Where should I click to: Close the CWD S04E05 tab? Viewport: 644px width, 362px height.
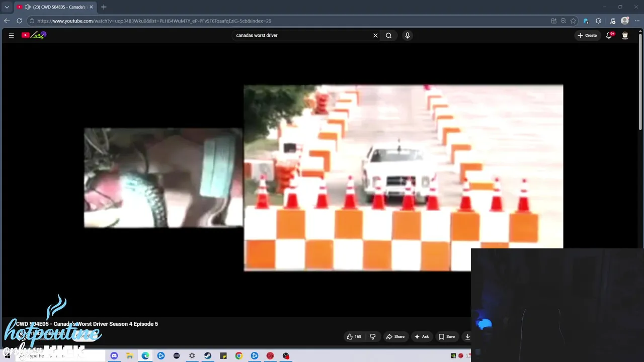pyautogui.click(x=91, y=7)
